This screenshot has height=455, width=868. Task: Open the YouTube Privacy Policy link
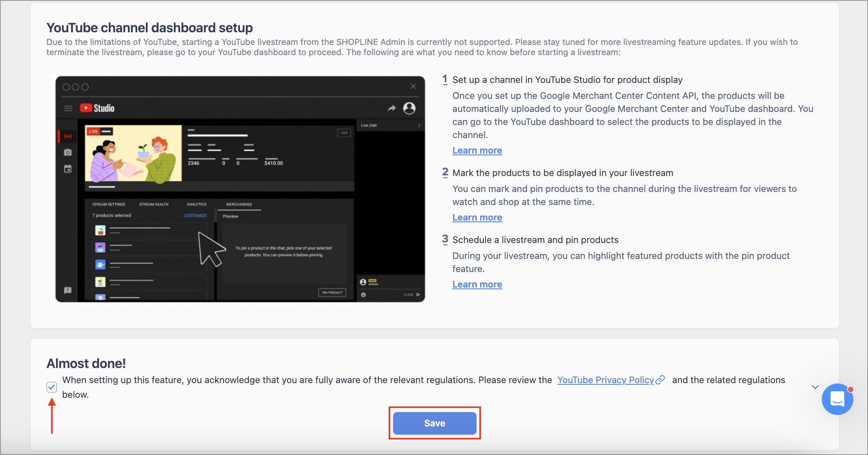[x=606, y=380]
